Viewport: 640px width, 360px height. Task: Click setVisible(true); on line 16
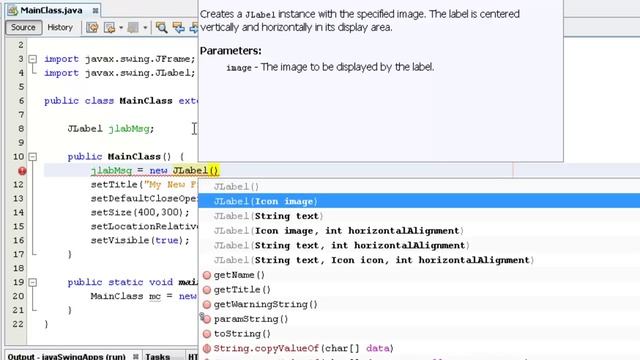(x=140, y=240)
